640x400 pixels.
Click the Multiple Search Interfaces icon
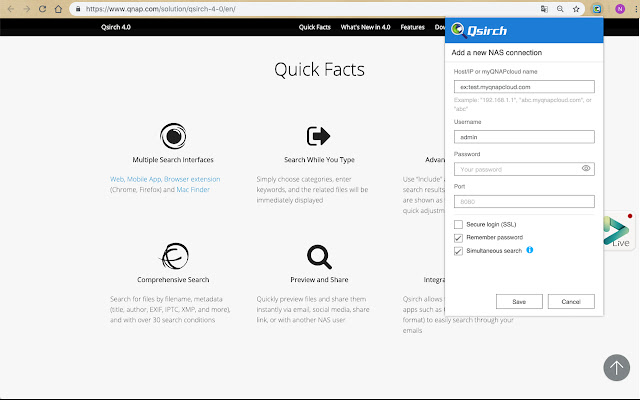[x=173, y=135]
